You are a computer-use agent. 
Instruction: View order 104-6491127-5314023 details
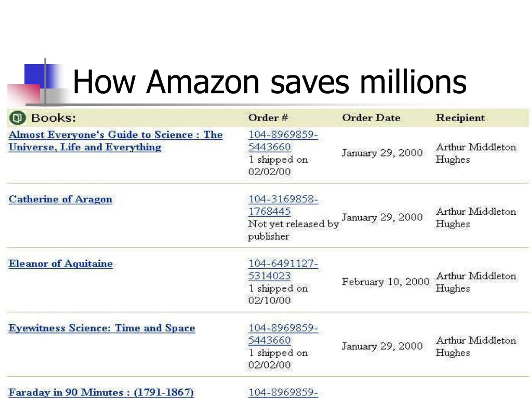point(283,270)
